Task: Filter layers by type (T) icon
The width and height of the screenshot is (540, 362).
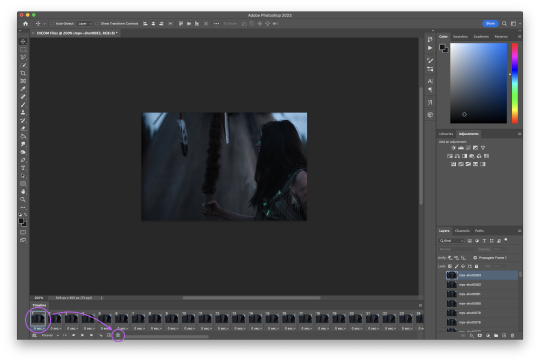Action: (484, 241)
